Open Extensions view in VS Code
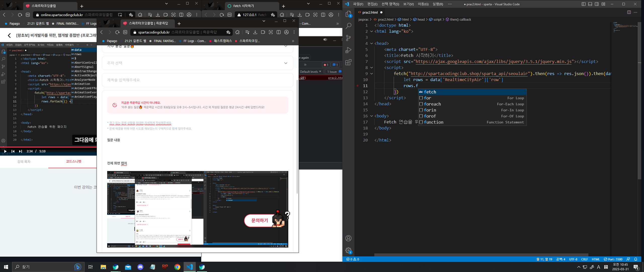Image resolution: width=644 pixels, height=272 pixels. 348,62
